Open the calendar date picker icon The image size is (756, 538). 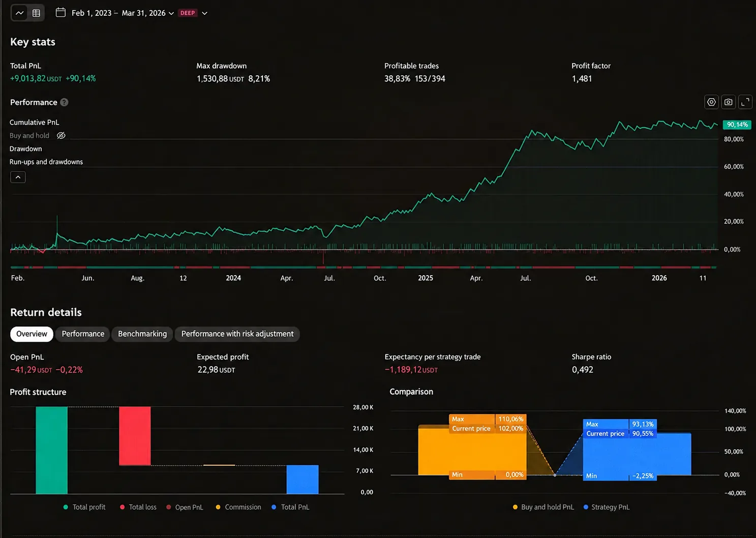point(61,13)
